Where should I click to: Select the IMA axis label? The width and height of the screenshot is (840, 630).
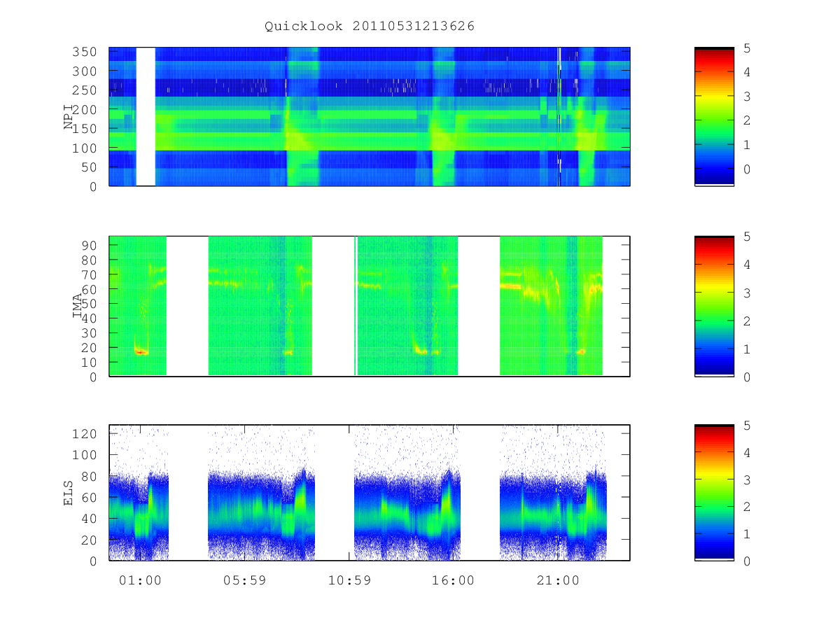click(x=77, y=306)
